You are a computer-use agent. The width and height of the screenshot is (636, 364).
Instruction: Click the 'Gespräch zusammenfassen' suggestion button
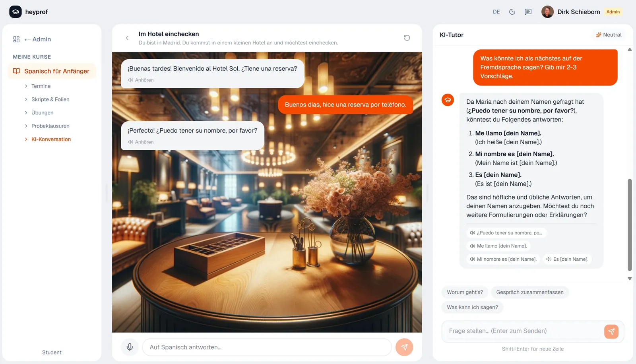[x=529, y=292]
